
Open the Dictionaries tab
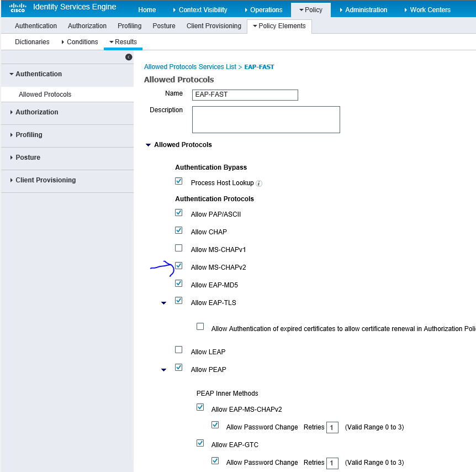[32, 42]
